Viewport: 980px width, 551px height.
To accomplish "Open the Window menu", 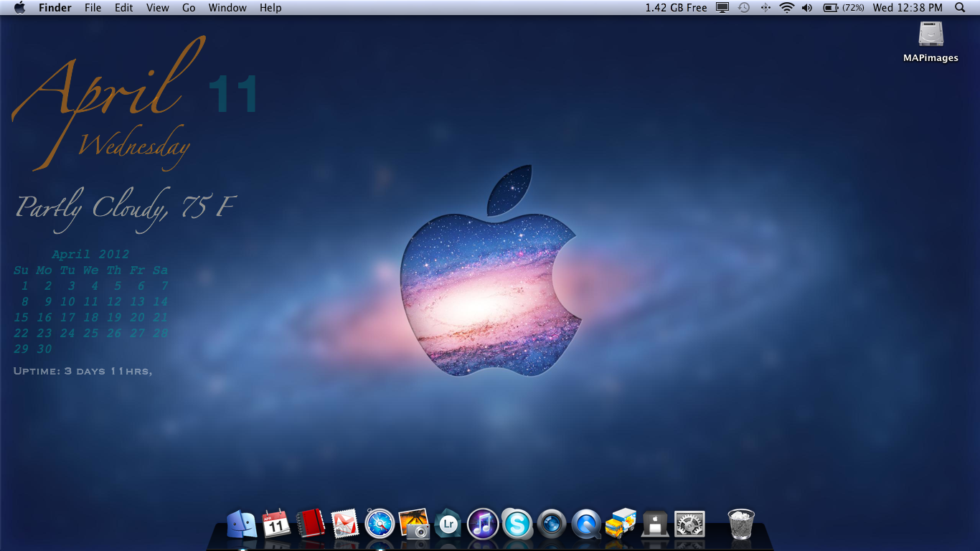I will [x=227, y=8].
